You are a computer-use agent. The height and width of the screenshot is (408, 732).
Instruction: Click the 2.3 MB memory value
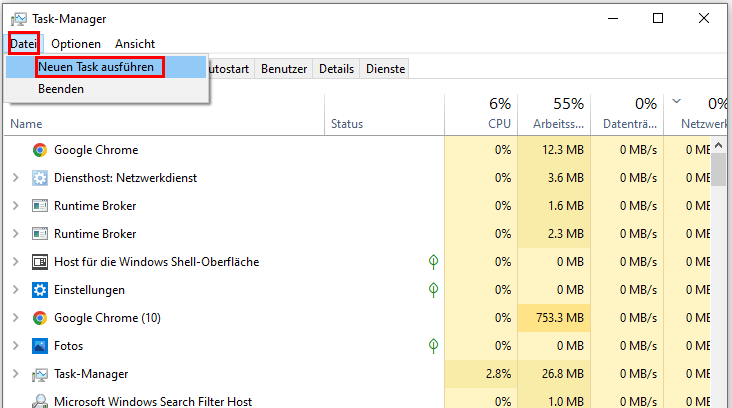[566, 234]
